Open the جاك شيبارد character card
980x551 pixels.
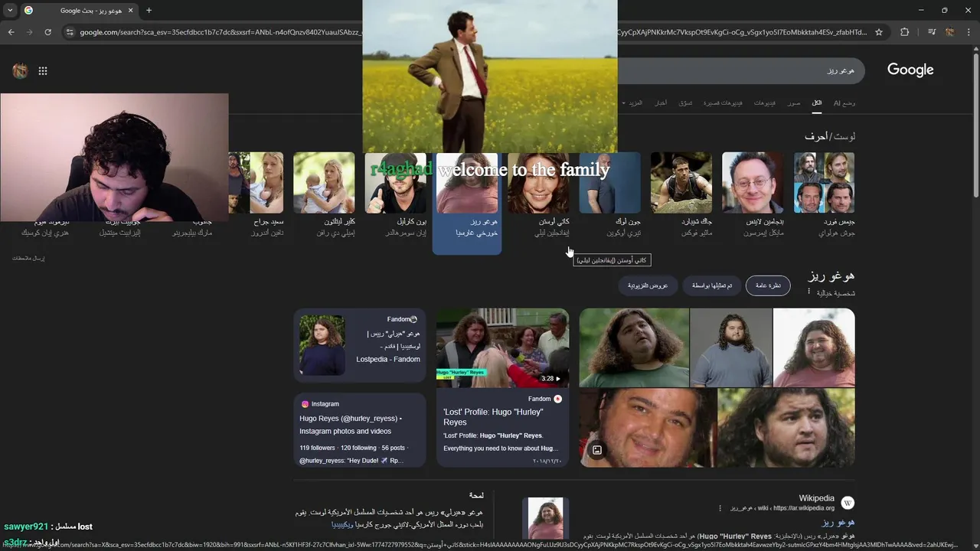coord(682,195)
